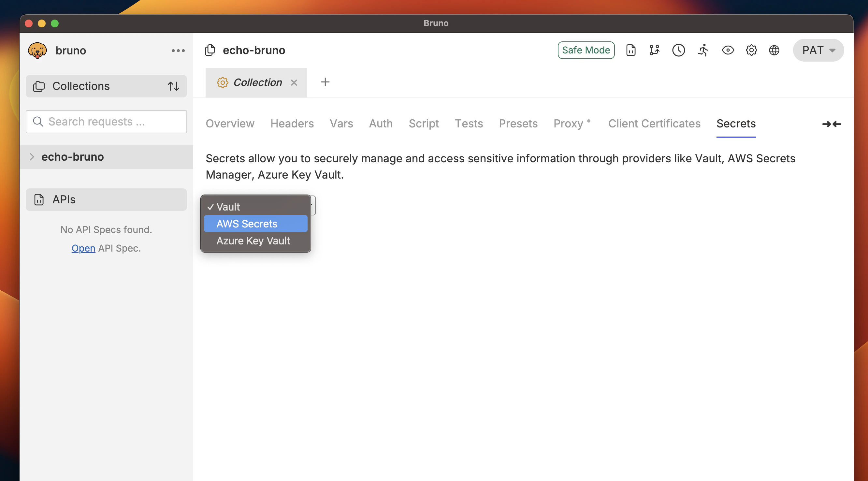Image resolution: width=868 pixels, height=481 pixels.
Task: Click the globe proxy icon
Action: point(774,50)
